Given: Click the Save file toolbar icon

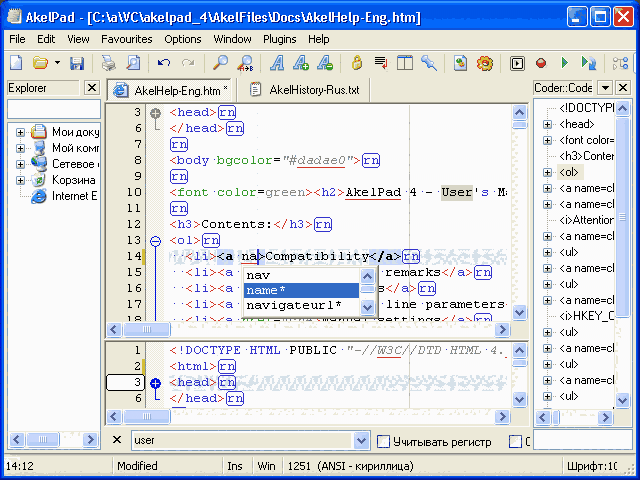Looking at the screenshot, I should 77,63.
